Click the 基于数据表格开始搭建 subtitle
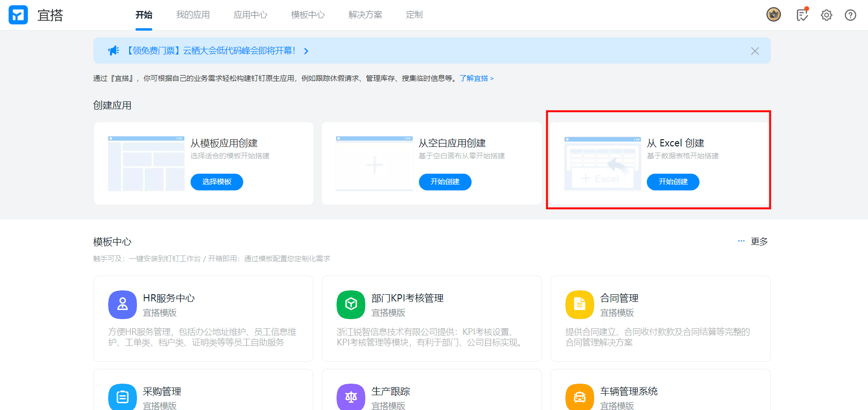 683,156
